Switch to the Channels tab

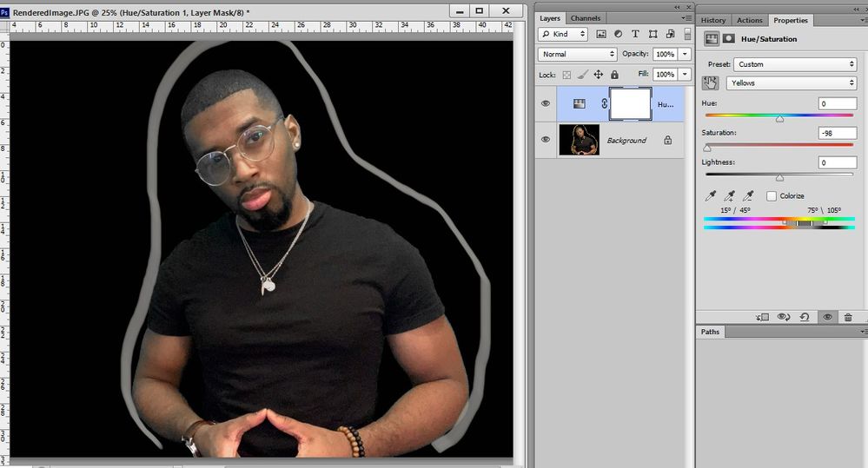point(586,18)
